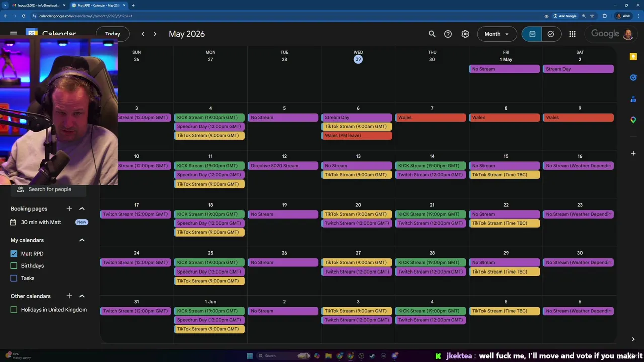Open Wales event on May 8
644x362 pixels.
(505, 118)
